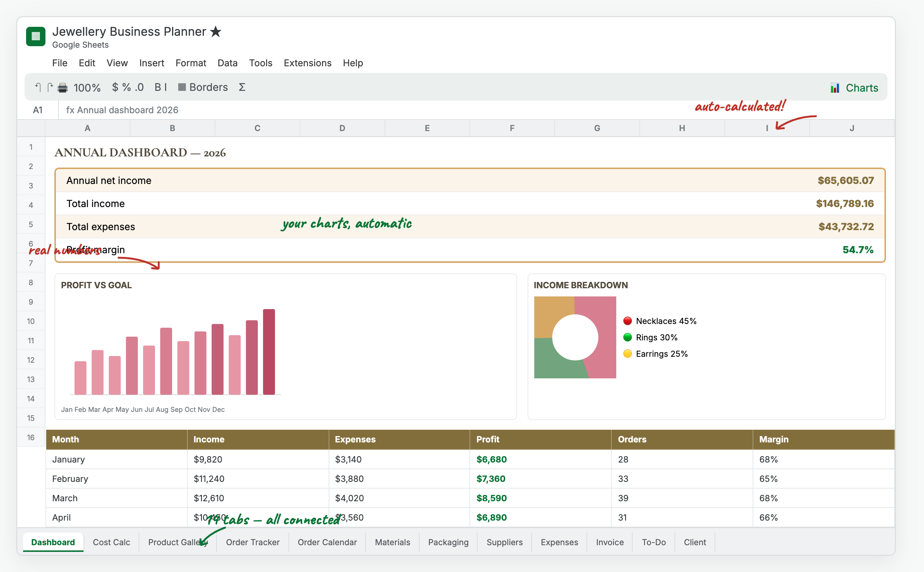924x572 pixels.
Task: Click the Total expenses value $43,732.72
Action: [846, 227]
